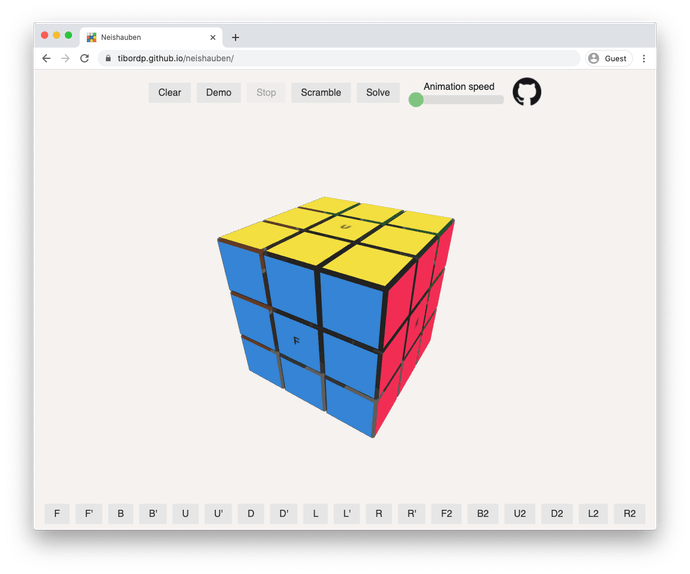Click the site lock icon

pos(108,58)
